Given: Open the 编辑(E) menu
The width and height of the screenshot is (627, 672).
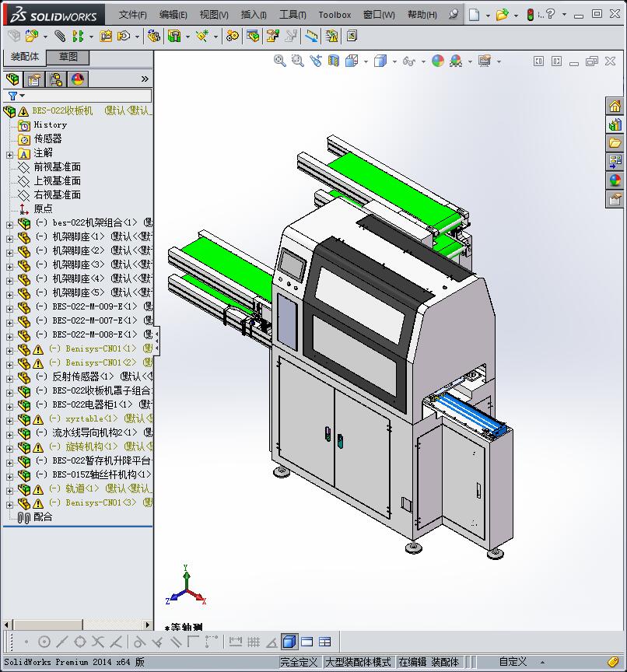Looking at the screenshot, I should [x=173, y=15].
